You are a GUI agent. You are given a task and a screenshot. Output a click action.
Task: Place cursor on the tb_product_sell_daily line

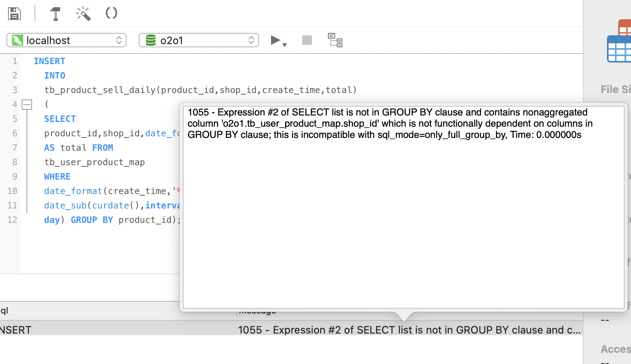200,90
